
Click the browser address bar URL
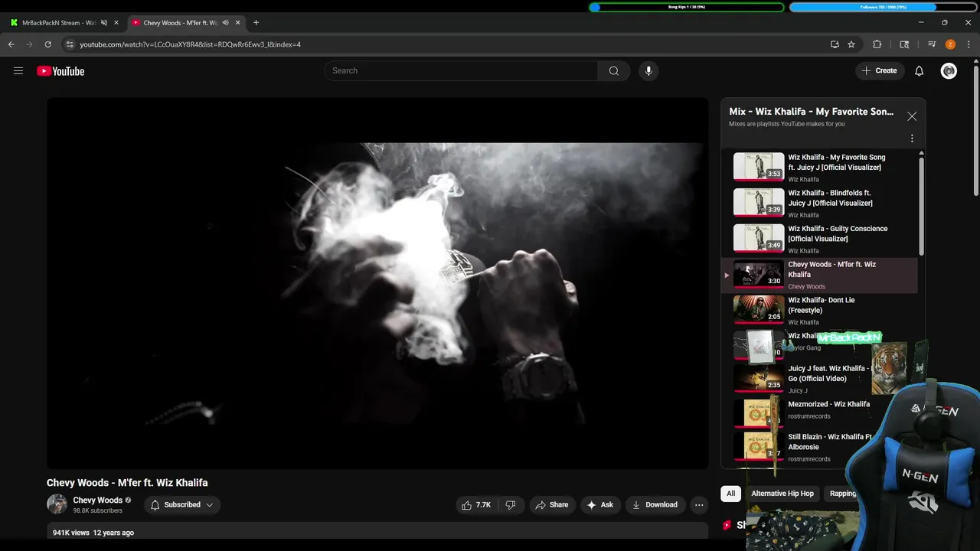[x=191, y=44]
